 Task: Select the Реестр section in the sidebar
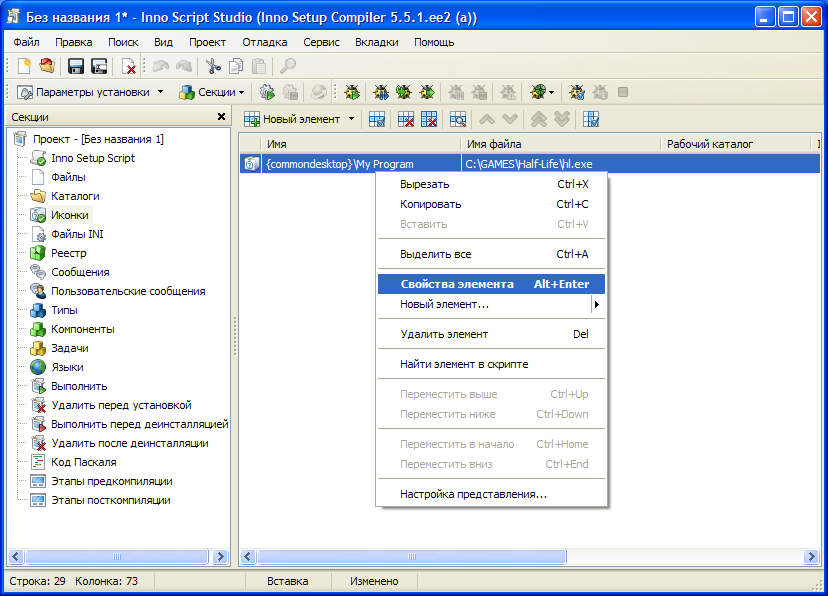click(x=68, y=253)
